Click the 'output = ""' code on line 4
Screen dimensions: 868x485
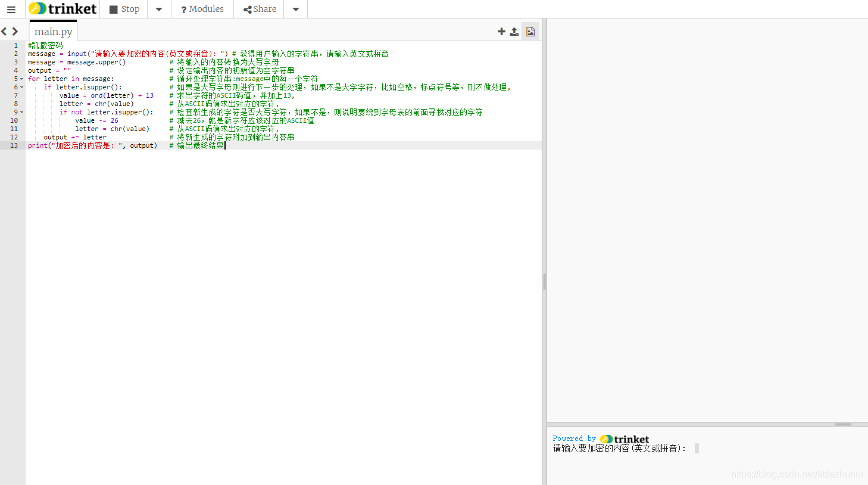click(x=49, y=70)
